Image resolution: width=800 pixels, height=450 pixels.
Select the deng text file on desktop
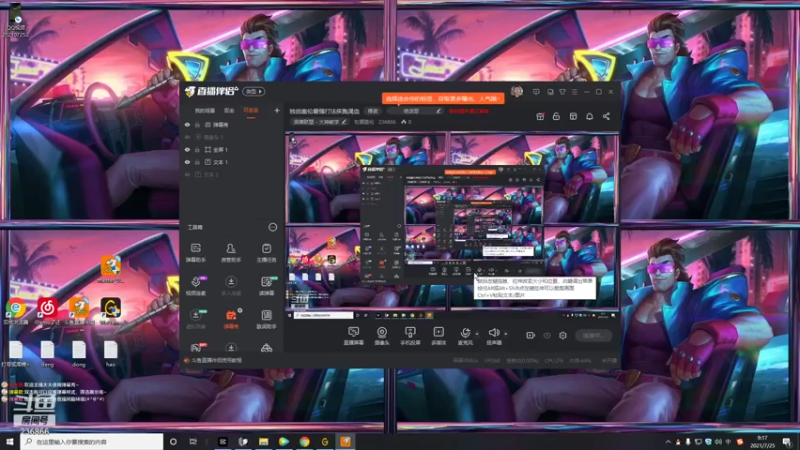pos(47,354)
